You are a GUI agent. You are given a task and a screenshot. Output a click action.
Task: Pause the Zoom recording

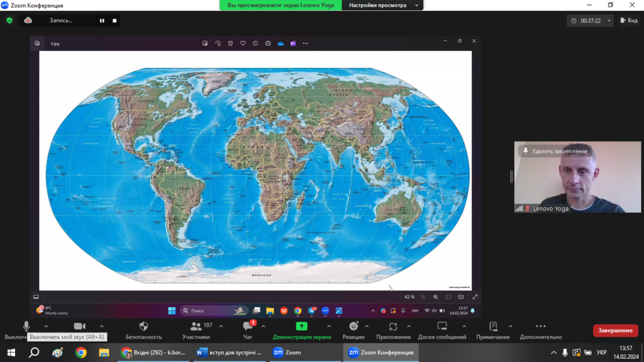click(x=102, y=21)
